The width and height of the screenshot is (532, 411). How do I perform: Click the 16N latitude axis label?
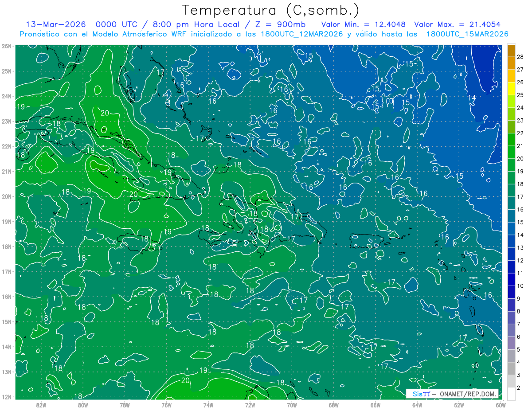pyautogui.click(x=7, y=297)
